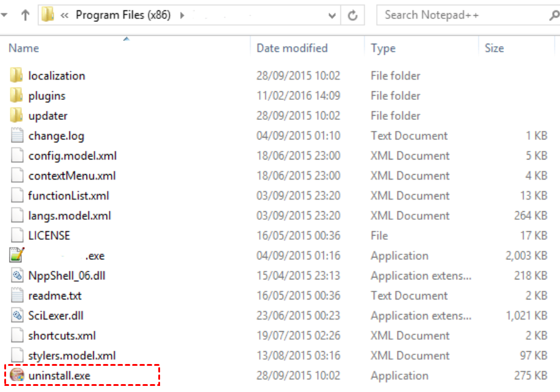Click the change.log text file icon

(17, 136)
